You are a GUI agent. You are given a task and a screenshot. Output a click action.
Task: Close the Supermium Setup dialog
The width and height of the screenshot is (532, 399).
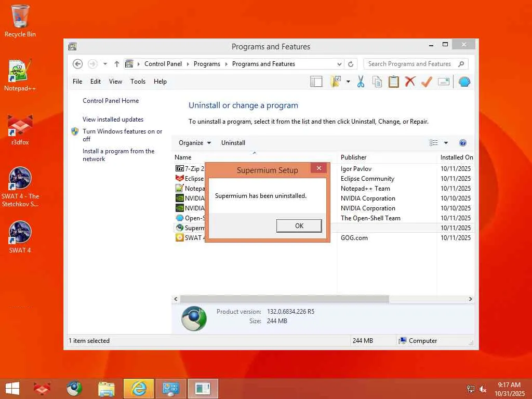tap(318, 168)
